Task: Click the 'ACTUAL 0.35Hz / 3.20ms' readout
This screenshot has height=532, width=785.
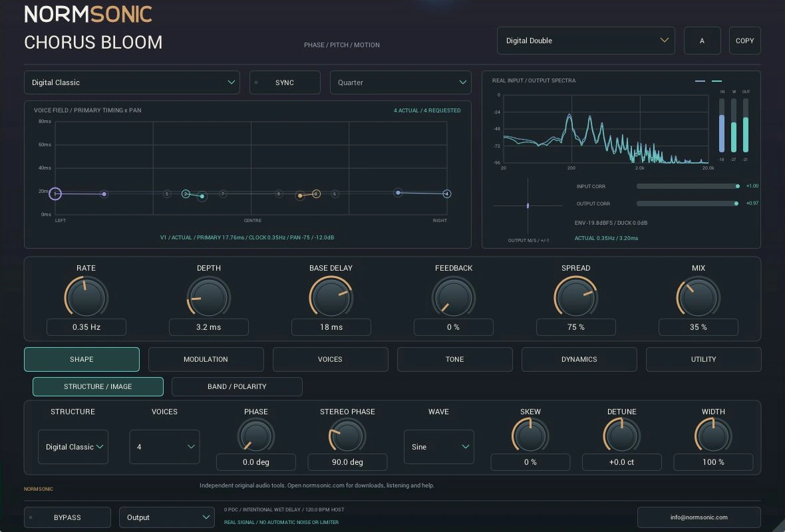Action: pos(606,238)
